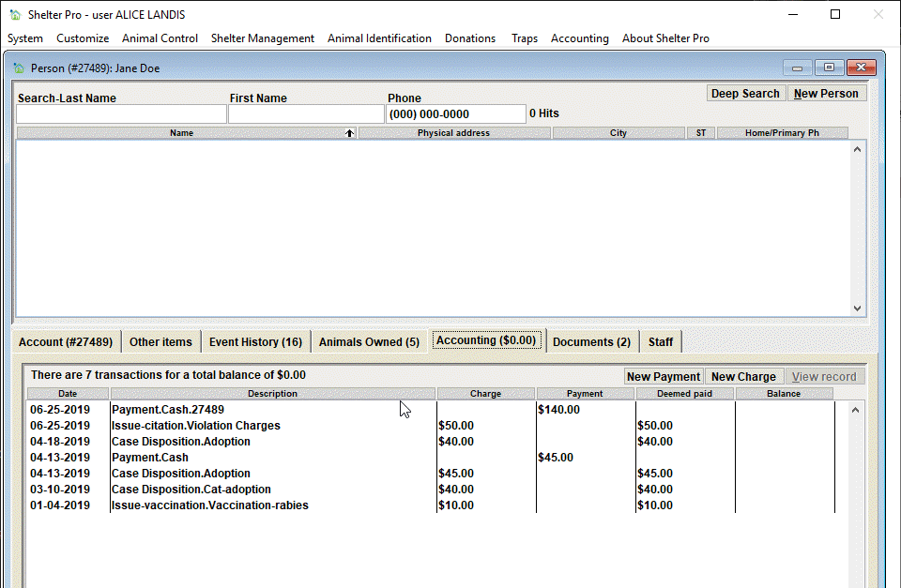Click the New Payment button
The width and height of the screenshot is (901, 588).
pos(664,377)
